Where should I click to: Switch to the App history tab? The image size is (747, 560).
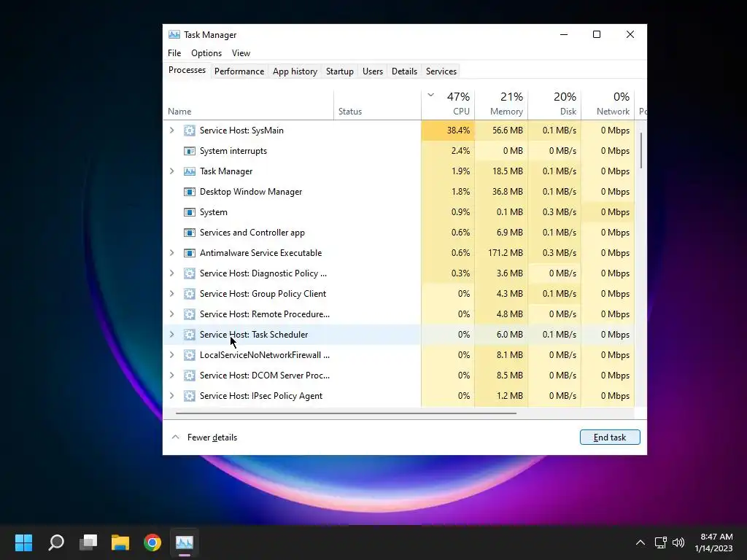pos(295,71)
